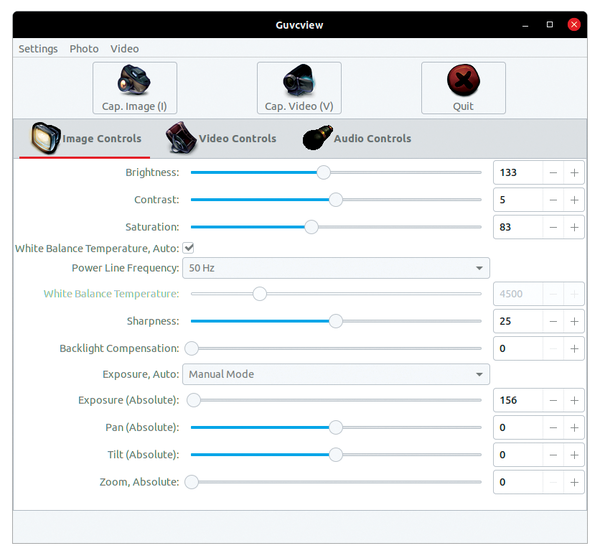
Task: Decrease Brightness with minus button
Action: [x=553, y=173]
